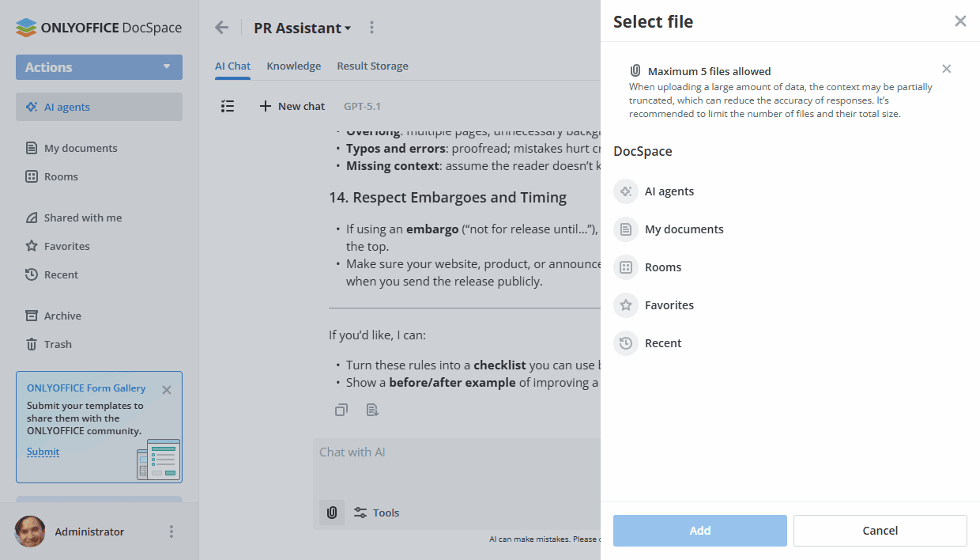This screenshot has width=980, height=560.
Task: Start a New chat
Action: 292,106
